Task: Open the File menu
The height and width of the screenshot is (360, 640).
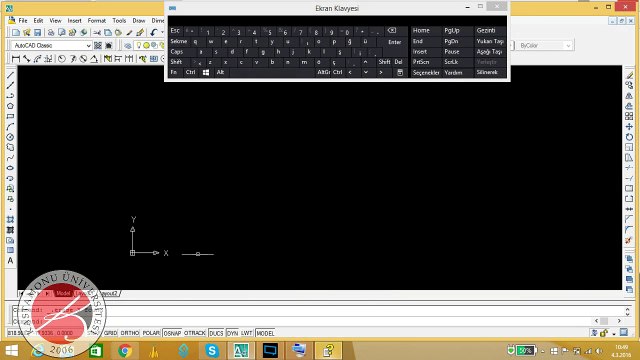Action: point(23,20)
